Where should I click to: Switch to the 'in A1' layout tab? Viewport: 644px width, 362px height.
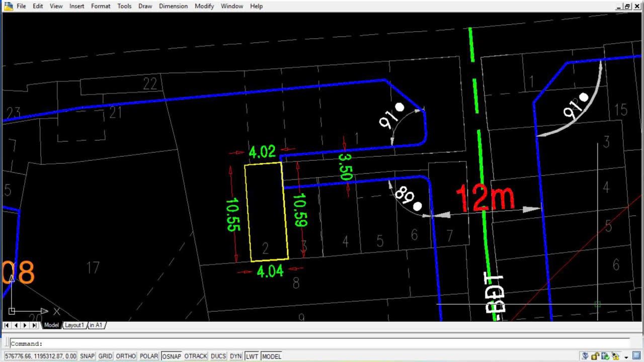pyautogui.click(x=96, y=325)
